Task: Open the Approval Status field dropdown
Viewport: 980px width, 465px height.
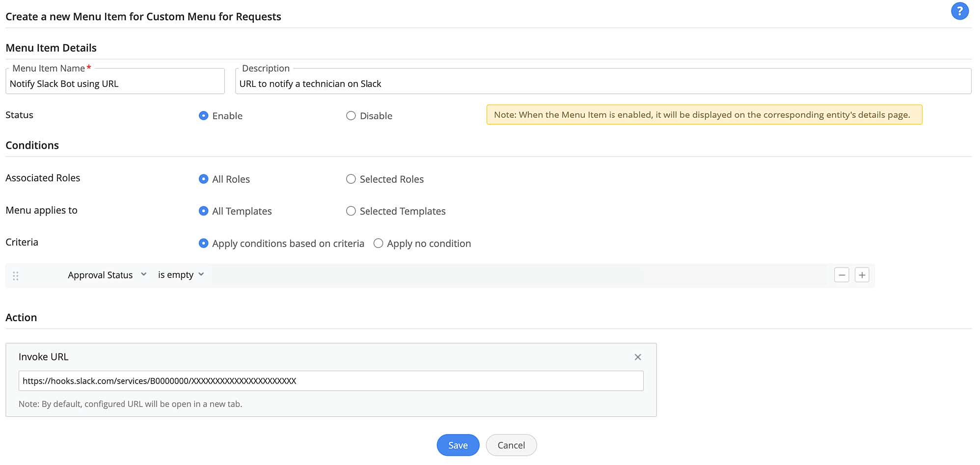Action: [x=107, y=275]
